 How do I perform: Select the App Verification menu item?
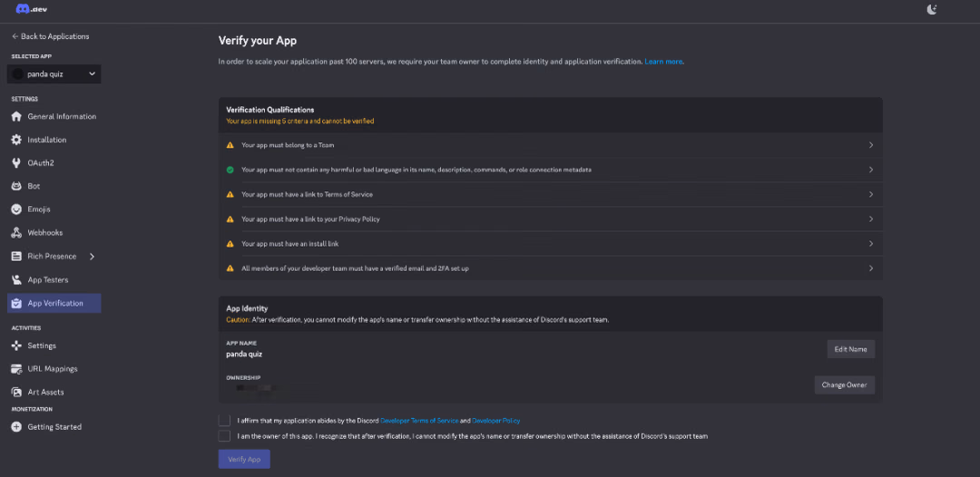[54, 304]
